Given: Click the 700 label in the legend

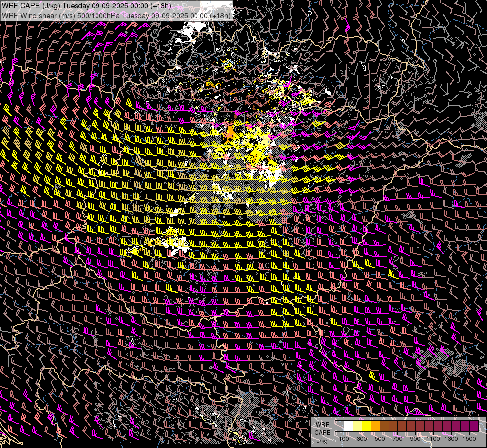Looking at the screenshot, I should [397, 439].
